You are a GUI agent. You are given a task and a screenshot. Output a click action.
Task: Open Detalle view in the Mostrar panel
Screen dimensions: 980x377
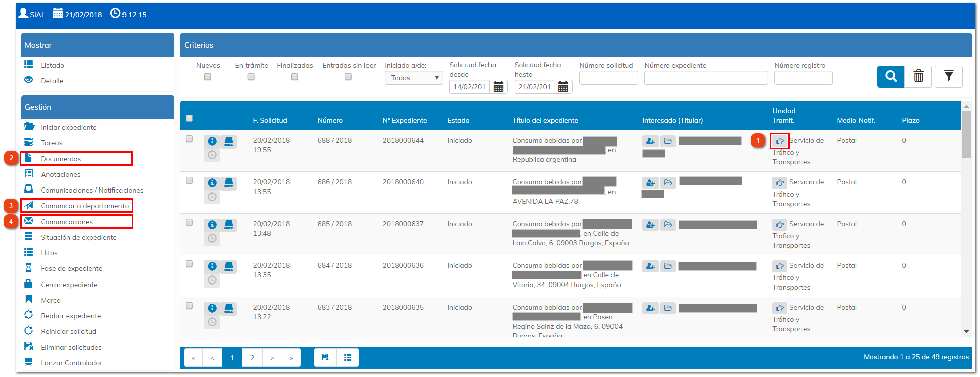[x=52, y=81]
